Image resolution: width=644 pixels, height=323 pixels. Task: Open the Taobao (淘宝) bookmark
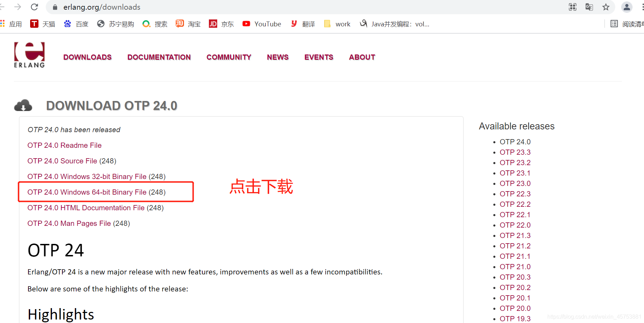(x=188, y=24)
